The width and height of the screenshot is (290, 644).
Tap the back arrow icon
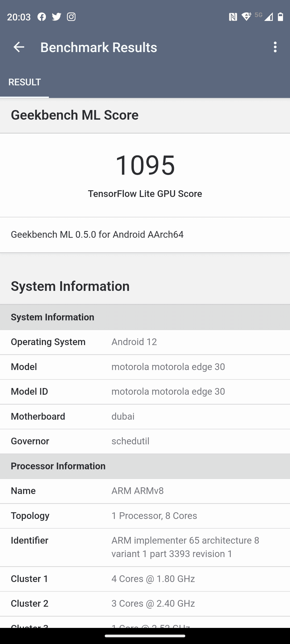pos(19,47)
